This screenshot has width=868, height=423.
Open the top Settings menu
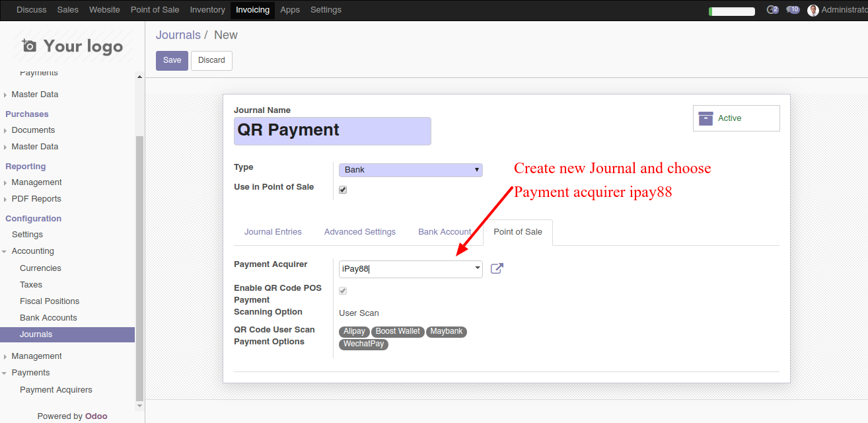coord(326,10)
